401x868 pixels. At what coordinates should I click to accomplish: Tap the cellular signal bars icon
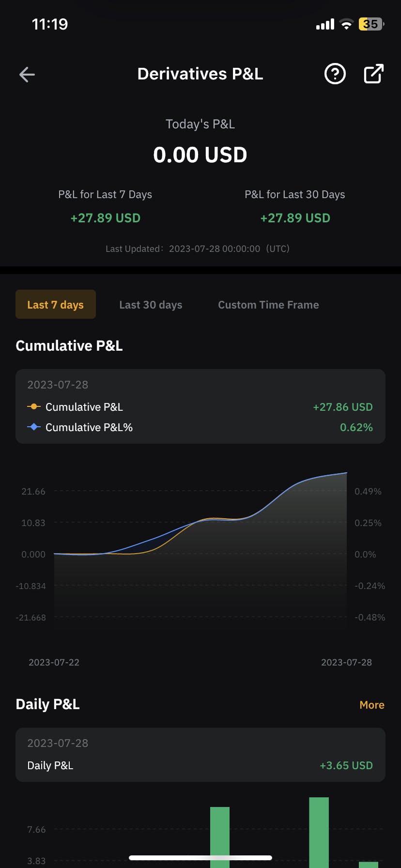[325, 24]
